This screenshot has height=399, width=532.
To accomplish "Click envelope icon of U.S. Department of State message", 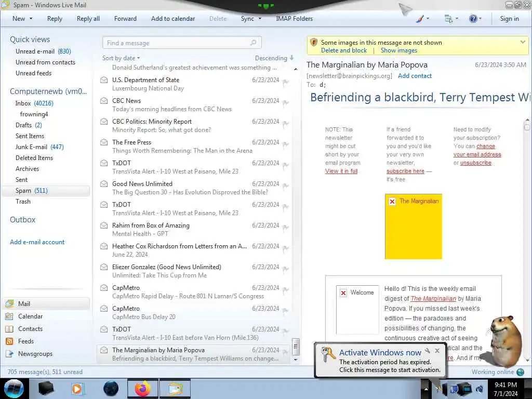I will coord(104,80).
